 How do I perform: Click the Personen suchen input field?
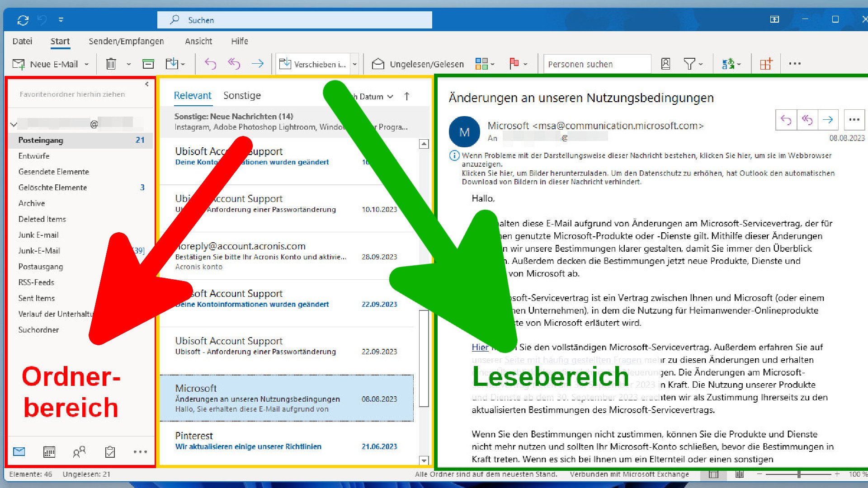tap(596, 64)
